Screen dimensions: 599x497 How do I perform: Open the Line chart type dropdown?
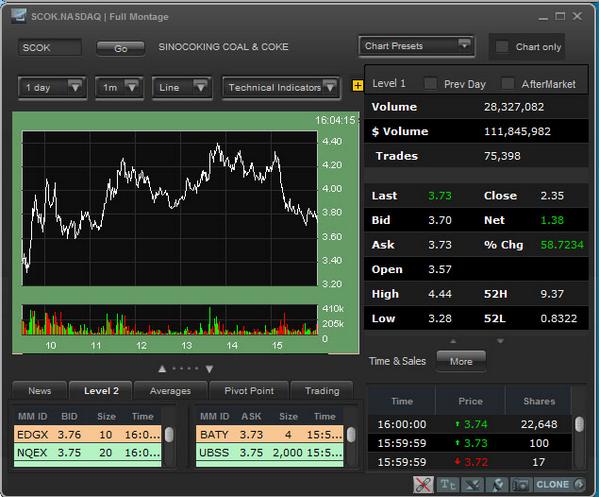pyautogui.click(x=182, y=87)
